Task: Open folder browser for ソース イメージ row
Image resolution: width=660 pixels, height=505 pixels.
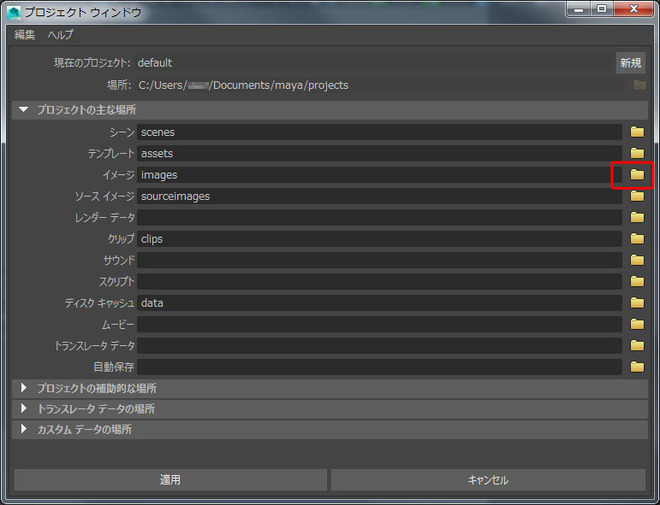Action: pos(637,196)
